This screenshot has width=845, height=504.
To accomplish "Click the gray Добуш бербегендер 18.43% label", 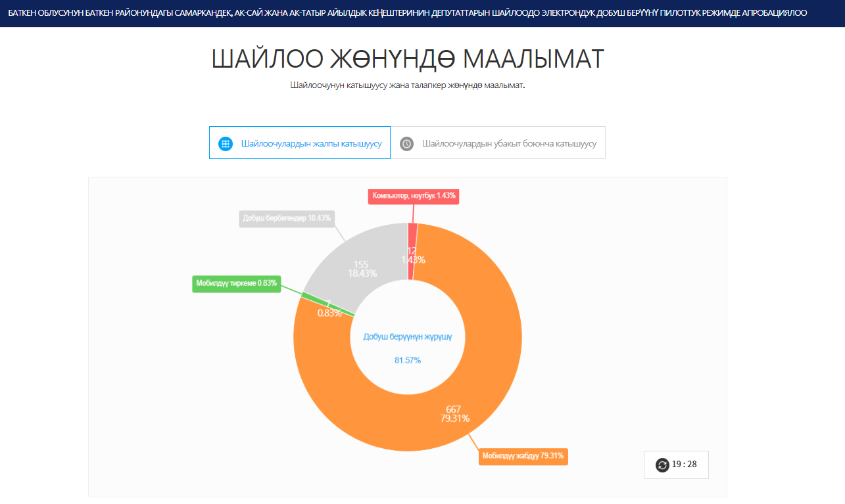I will (x=287, y=218).
